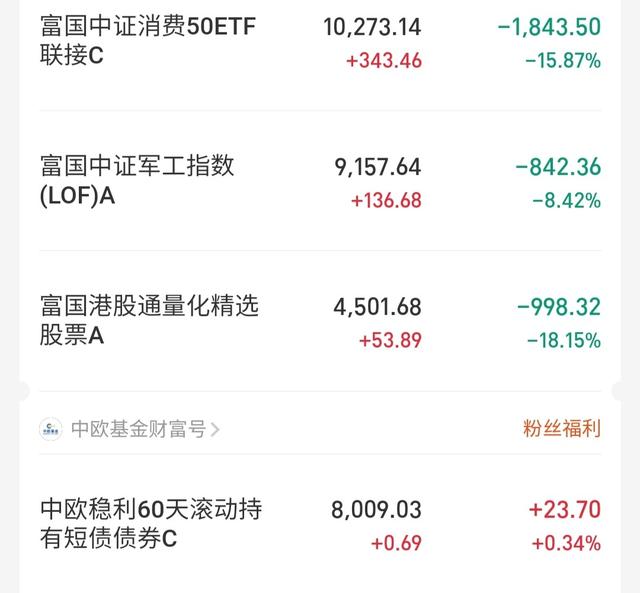This screenshot has width=640, height=593.
Task: Tap the -15.87% return percentage
Action: coord(563,61)
